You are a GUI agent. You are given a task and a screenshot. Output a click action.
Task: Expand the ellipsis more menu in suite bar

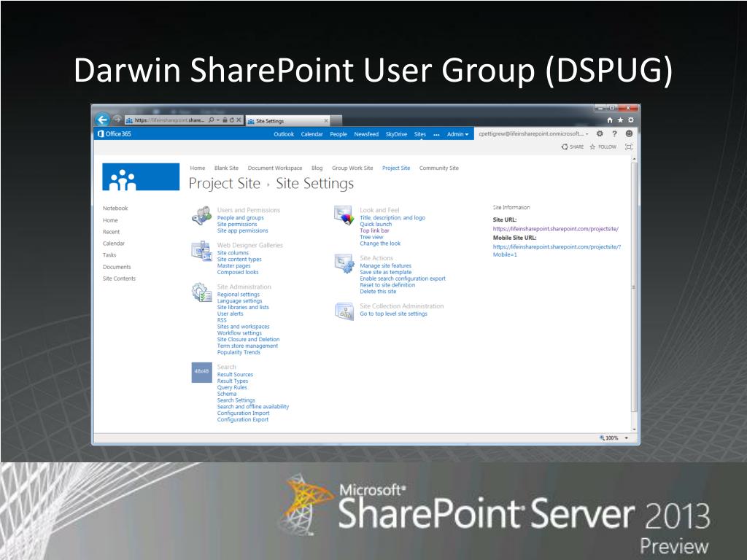[436, 135]
